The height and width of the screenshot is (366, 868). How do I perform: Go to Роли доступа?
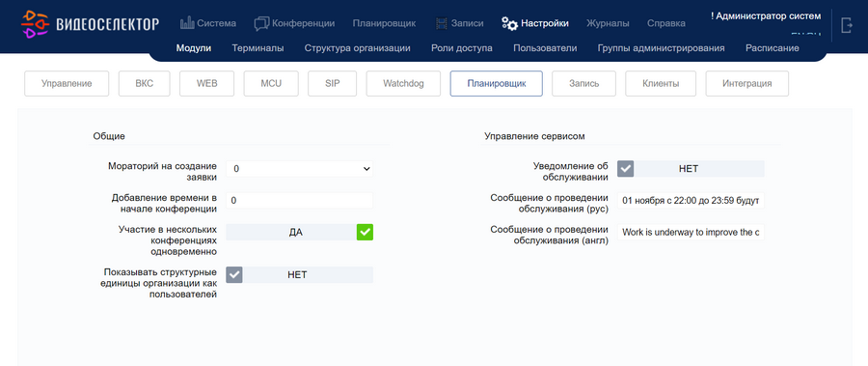(462, 48)
